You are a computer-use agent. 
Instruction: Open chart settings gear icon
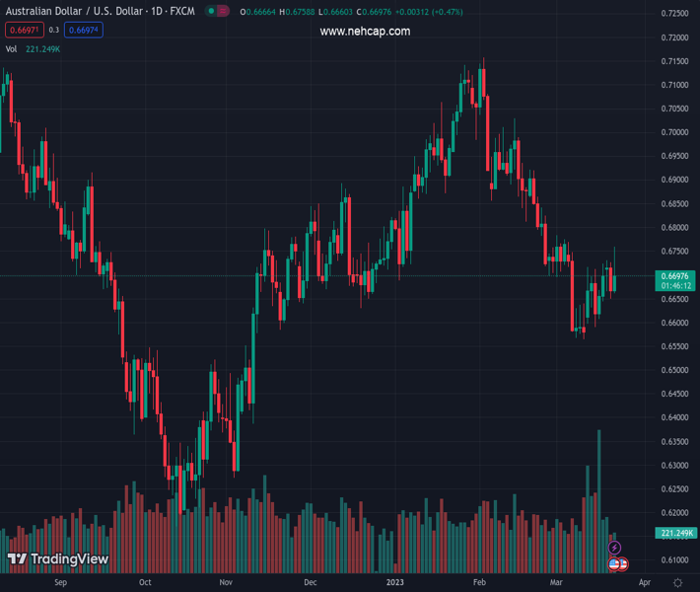[678, 583]
